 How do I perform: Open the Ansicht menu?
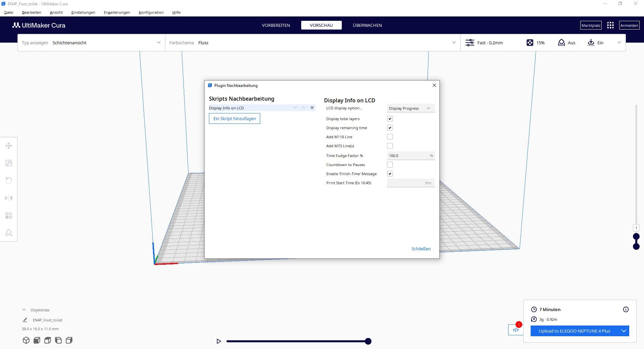(56, 12)
